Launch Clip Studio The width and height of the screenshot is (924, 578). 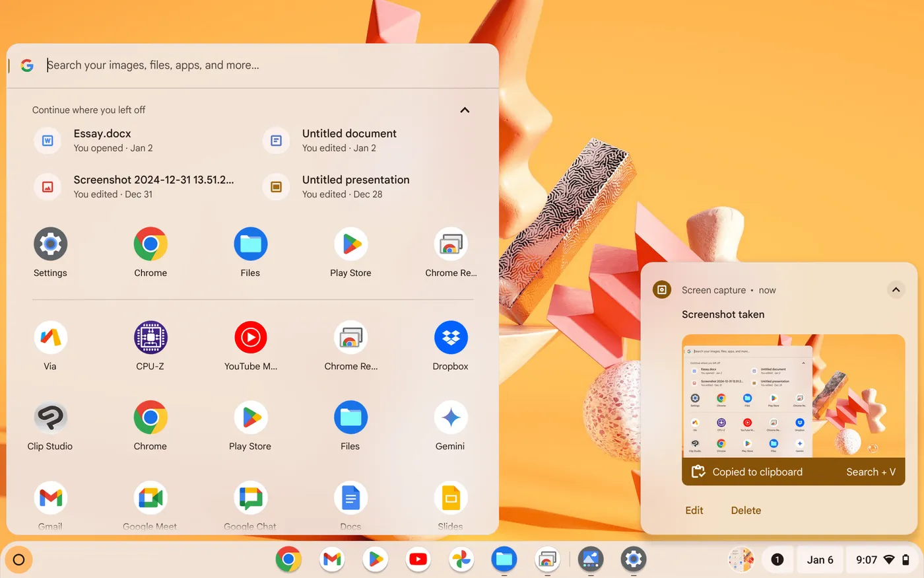pyautogui.click(x=51, y=417)
